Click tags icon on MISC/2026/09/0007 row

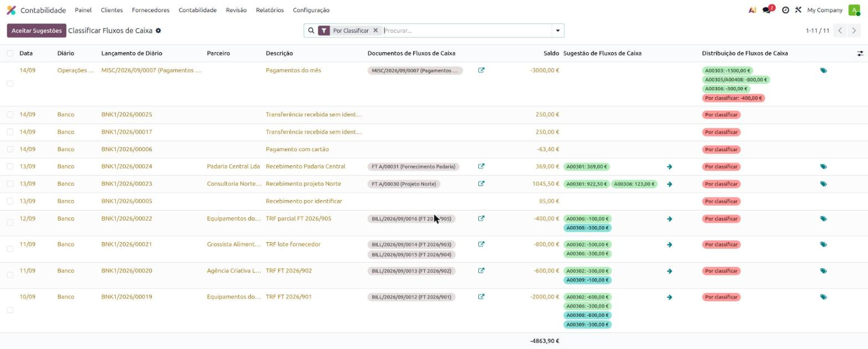click(x=824, y=71)
